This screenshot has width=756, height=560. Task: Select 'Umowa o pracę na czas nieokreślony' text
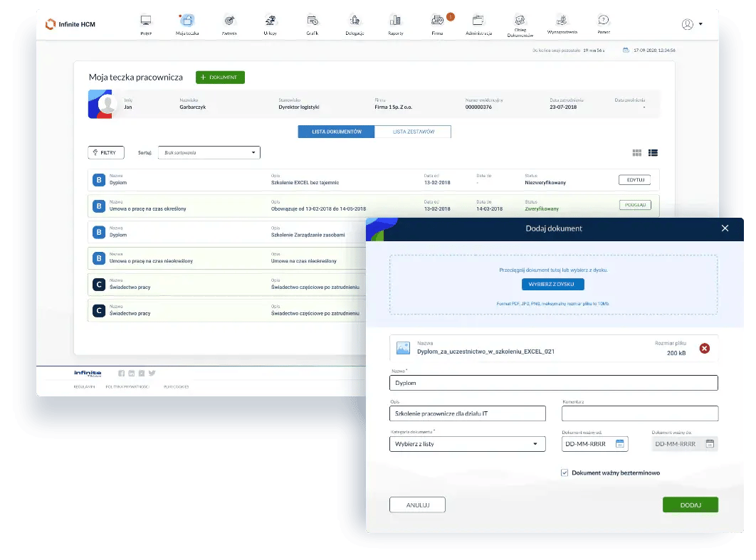151,260
